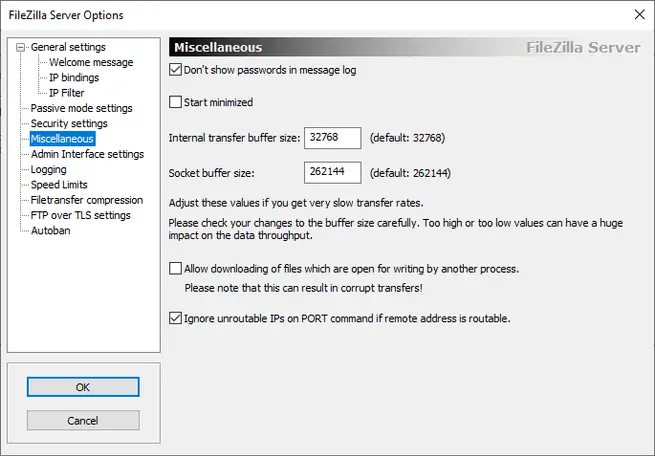This screenshot has width=655, height=456.
Task: Click the Cancel button
Action: (x=83, y=421)
